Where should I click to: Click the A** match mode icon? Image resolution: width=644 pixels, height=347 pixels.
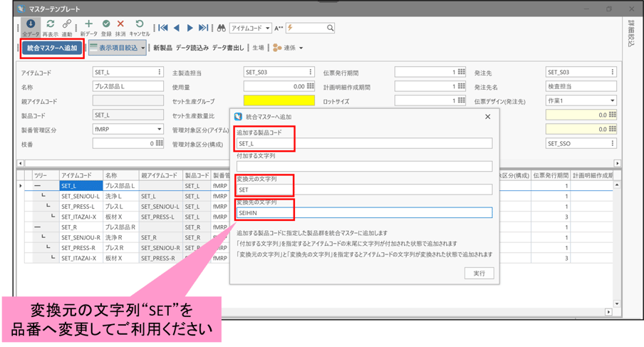click(279, 29)
